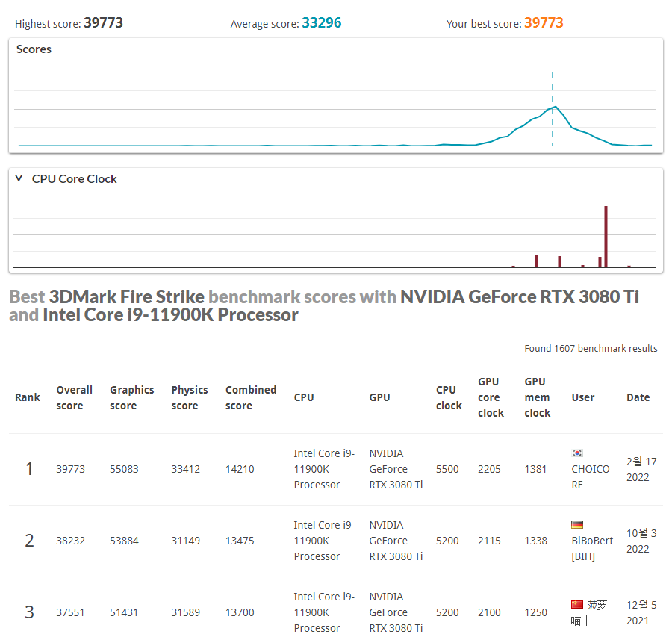Click the Highest score value 39773

pos(103,22)
